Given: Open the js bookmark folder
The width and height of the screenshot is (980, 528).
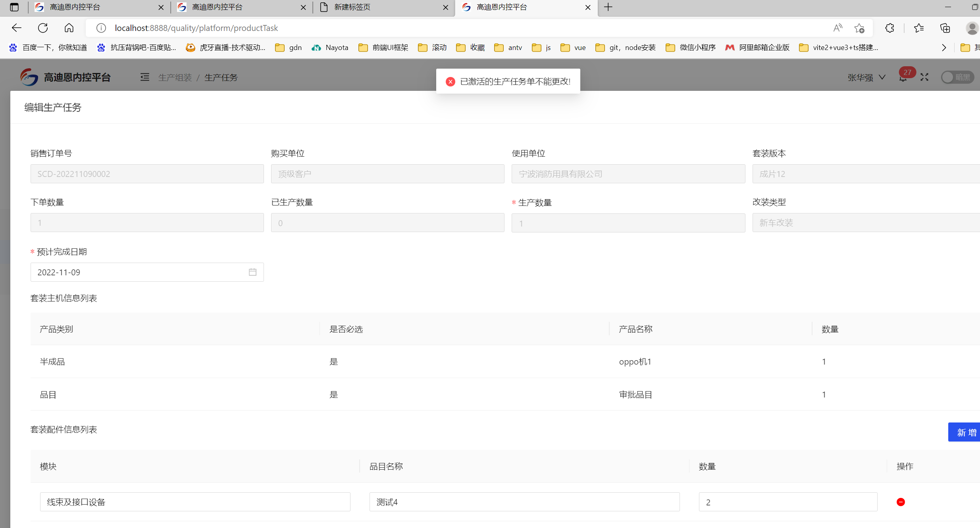Looking at the screenshot, I should point(541,48).
